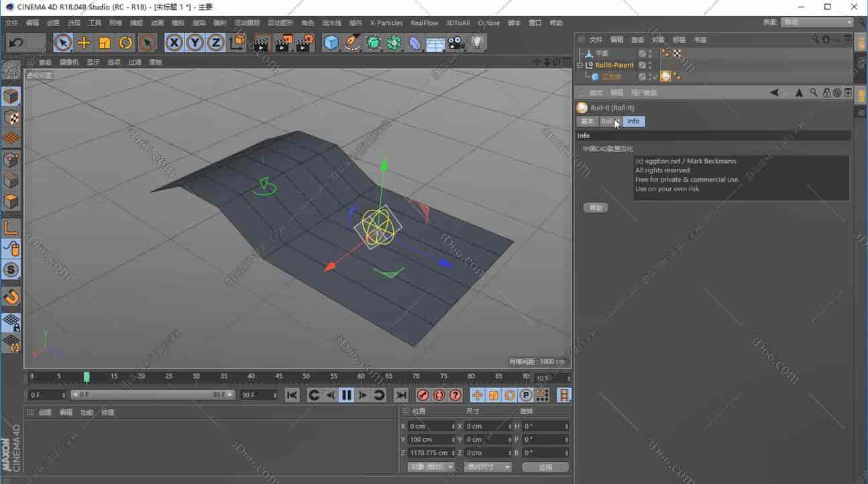This screenshot has height=484, width=868.
Task: Select the Magnet tool in the left sidebar
Action: [x=11, y=297]
